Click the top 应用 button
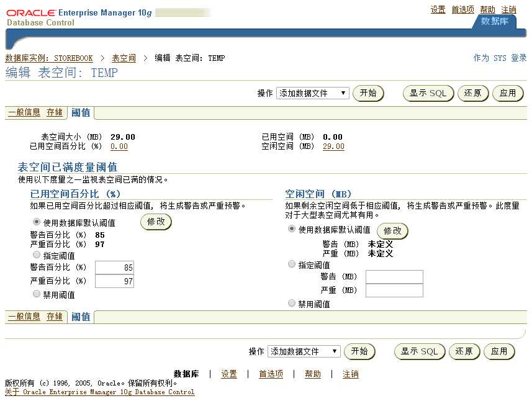 coord(508,93)
